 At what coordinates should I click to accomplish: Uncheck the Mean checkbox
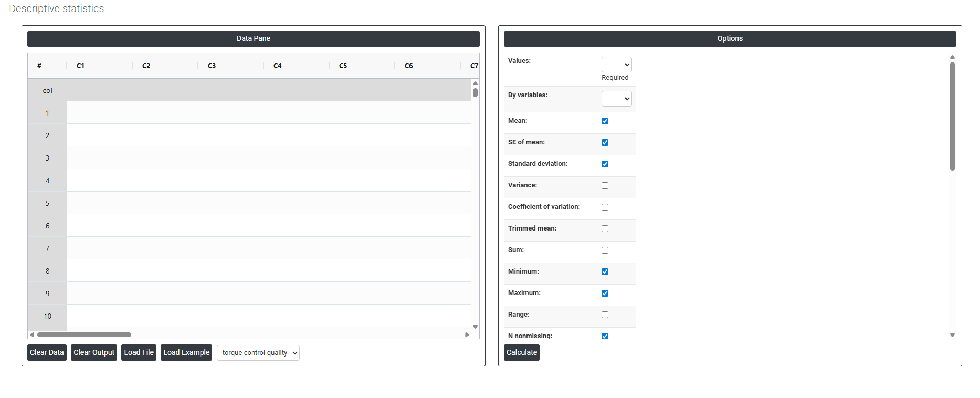(x=605, y=121)
